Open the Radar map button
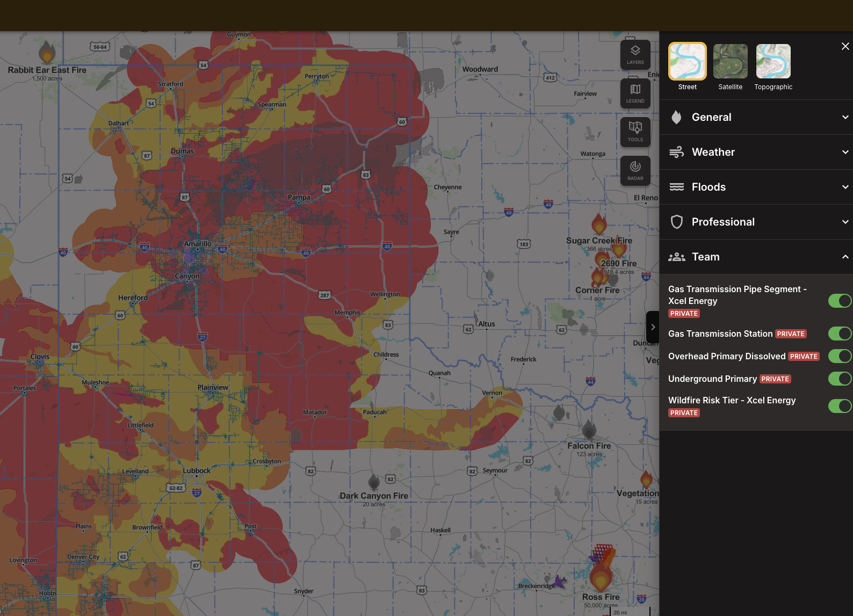853x616 pixels. pyautogui.click(x=635, y=171)
